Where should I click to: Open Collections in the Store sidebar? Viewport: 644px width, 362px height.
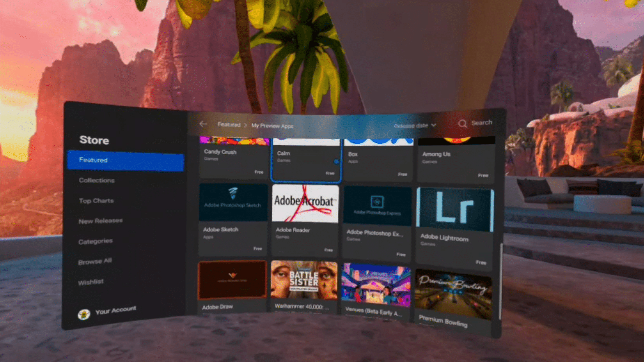pos(97,180)
